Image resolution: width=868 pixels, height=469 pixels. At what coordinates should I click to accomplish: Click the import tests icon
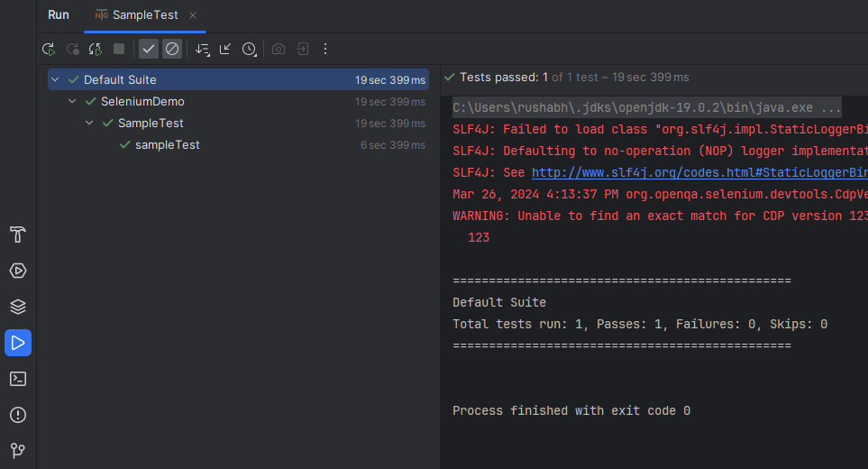(x=302, y=50)
